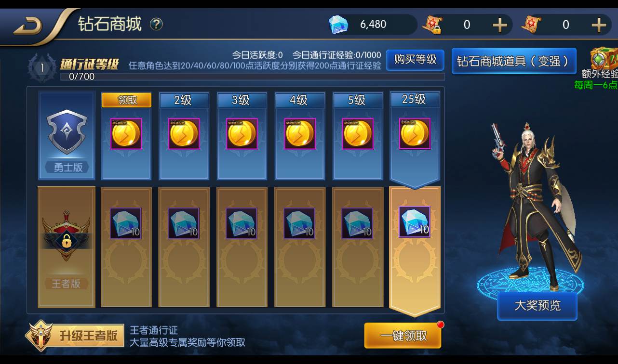Select the 5级 diamond reward item

pos(358,223)
